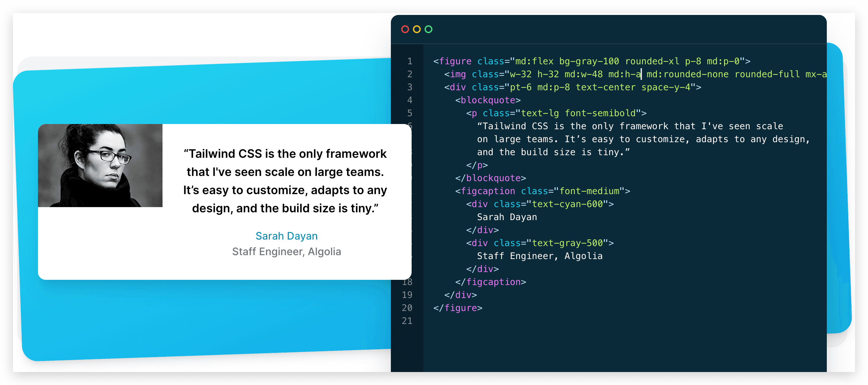The image size is (868, 385).
Task: Click the yellow minimize dot in code window
Action: tap(417, 29)
